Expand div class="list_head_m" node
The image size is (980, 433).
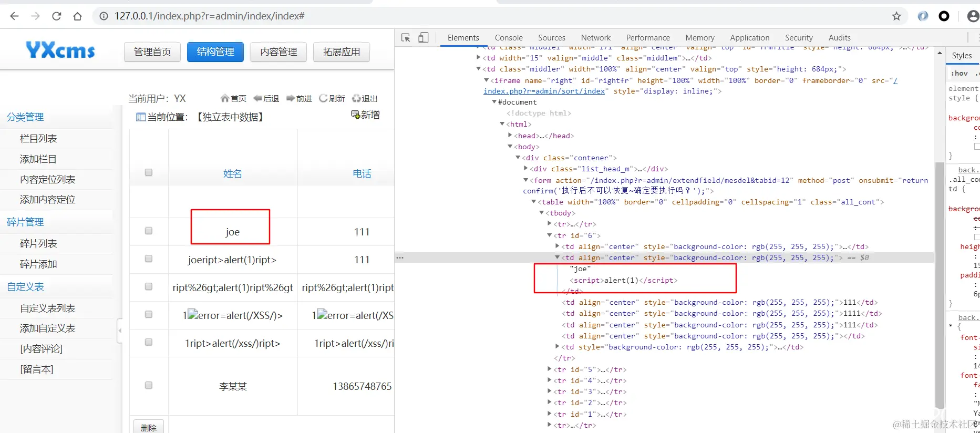click(526, 169)
